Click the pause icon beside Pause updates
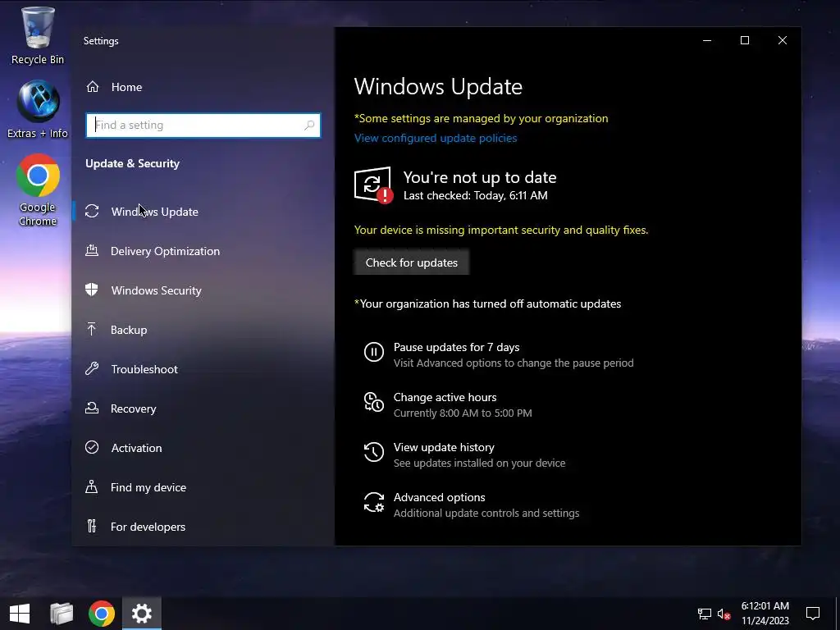The height and width of the screenshot is (630, 840). [x=374, y=352]
